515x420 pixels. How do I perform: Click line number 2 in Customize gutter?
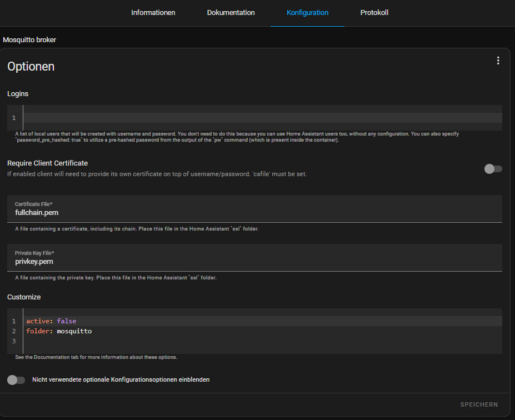[14, 331]
